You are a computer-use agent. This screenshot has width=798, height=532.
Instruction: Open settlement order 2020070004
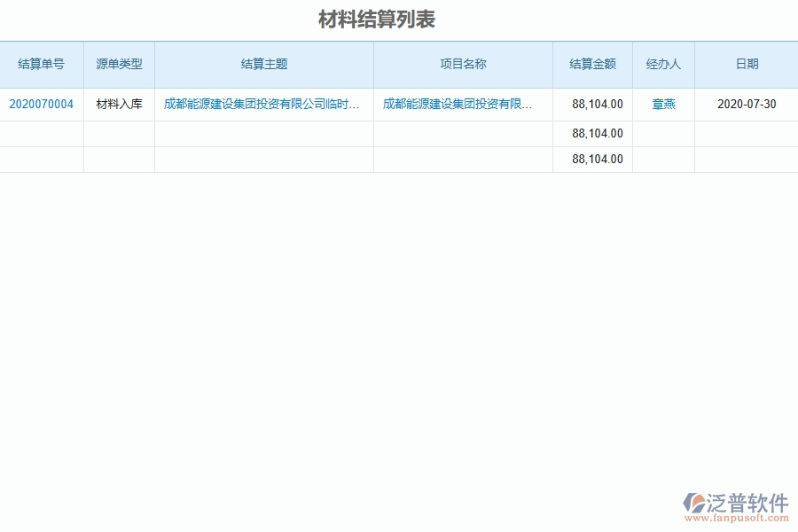pyautogui.click(x=41, y=104)
